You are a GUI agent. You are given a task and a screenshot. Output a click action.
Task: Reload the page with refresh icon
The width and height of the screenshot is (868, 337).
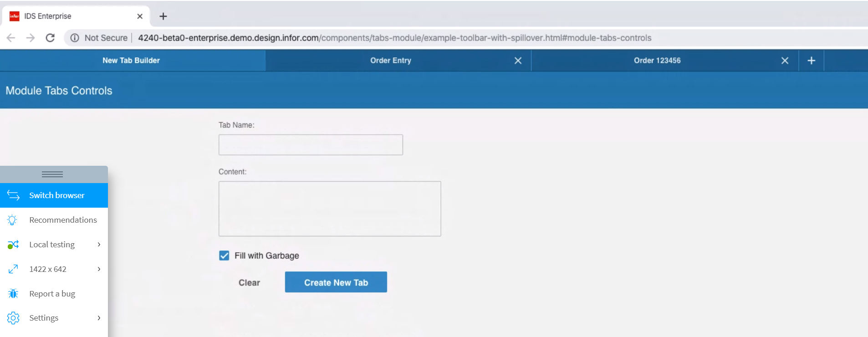[50, 38]
